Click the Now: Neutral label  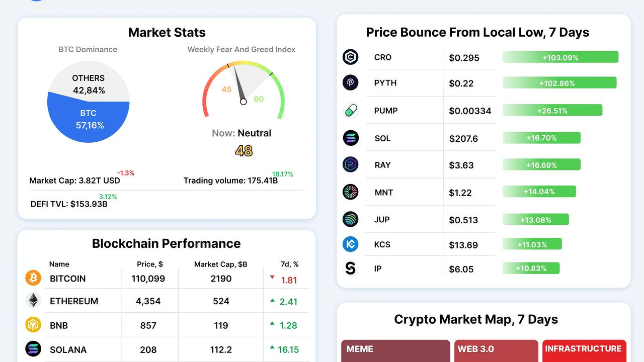[x=242, y=133]
